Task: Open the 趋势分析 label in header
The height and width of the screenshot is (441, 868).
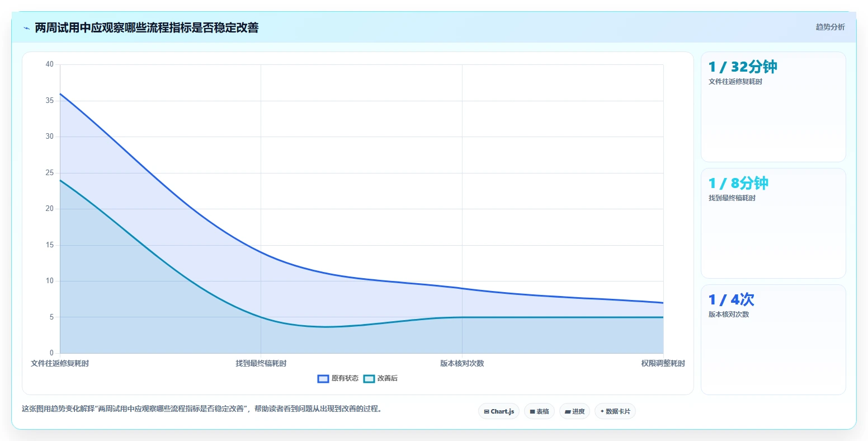Action: [x=830, y=27]
